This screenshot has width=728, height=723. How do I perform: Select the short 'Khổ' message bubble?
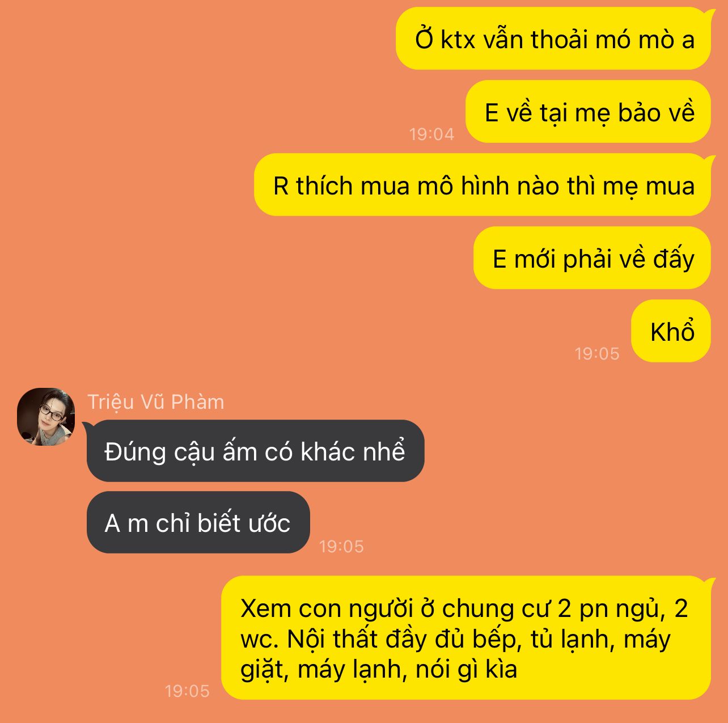click(x=671, y=331)
